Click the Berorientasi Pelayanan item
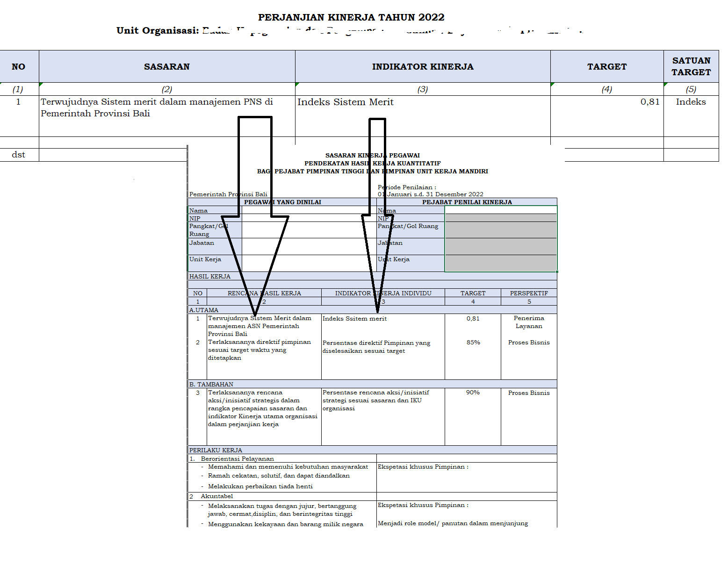 point(237,458)
